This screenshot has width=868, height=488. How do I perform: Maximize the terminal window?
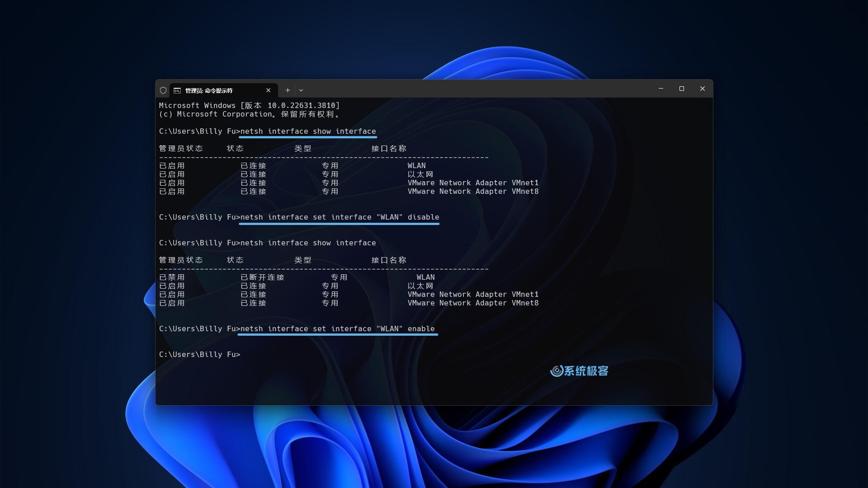(x=682, y=89)
